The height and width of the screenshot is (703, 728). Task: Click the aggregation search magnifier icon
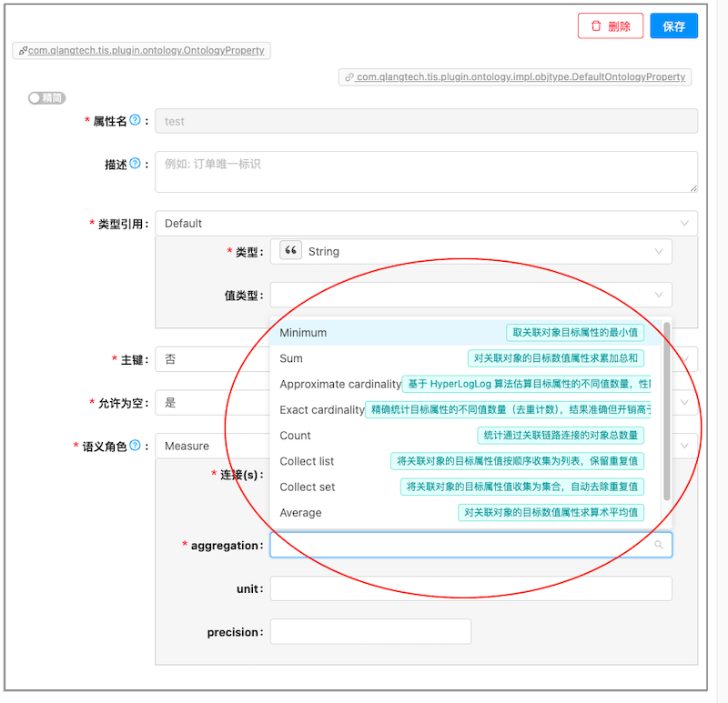point(658,545)
